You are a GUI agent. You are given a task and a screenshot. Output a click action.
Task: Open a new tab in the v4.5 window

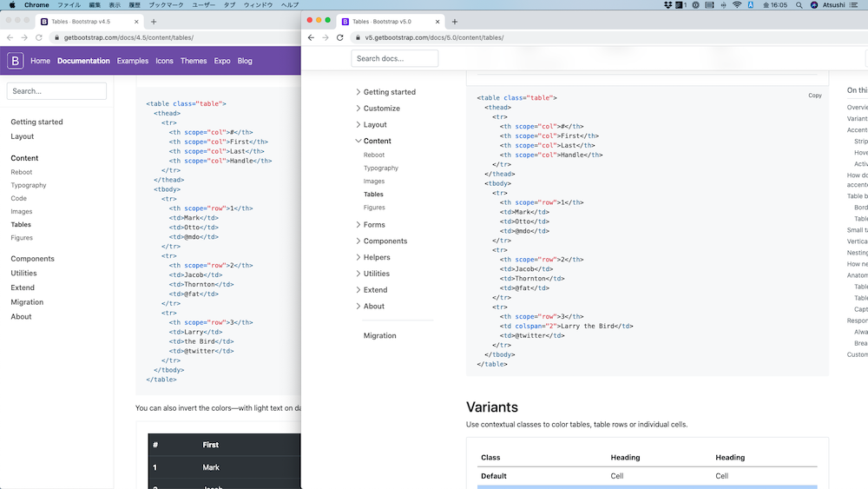154,22
